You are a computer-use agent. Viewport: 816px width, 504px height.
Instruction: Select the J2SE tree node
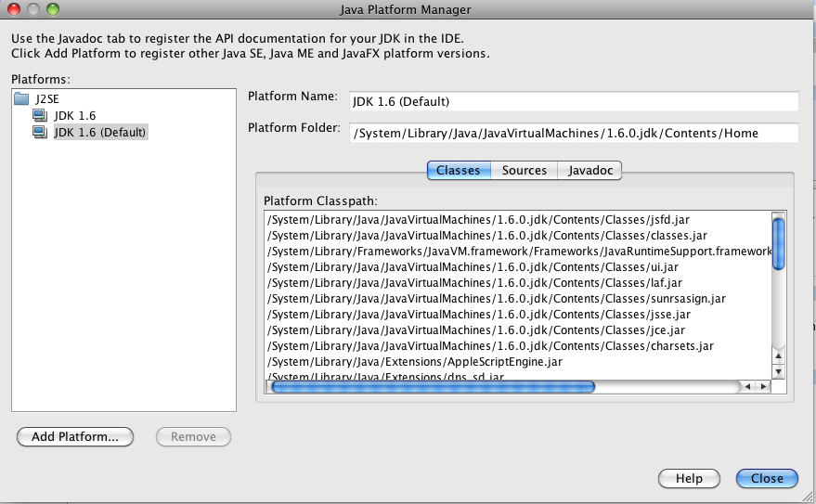[47, 98]
